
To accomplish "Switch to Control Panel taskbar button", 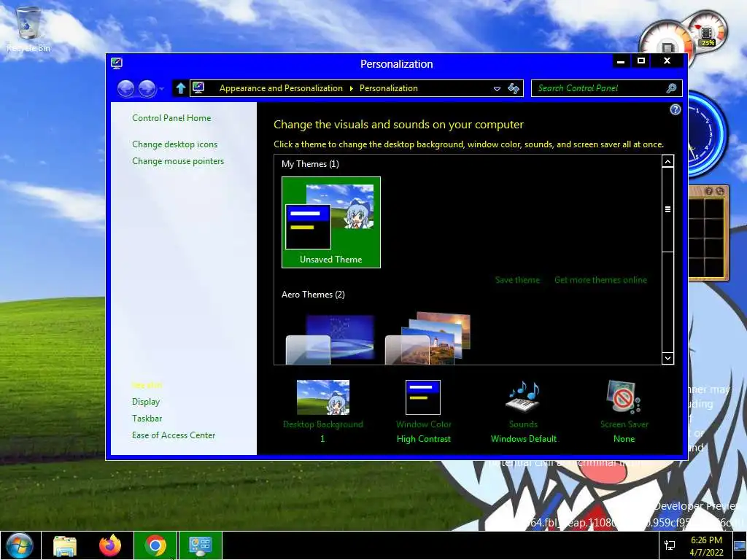I will coord(201,545).
